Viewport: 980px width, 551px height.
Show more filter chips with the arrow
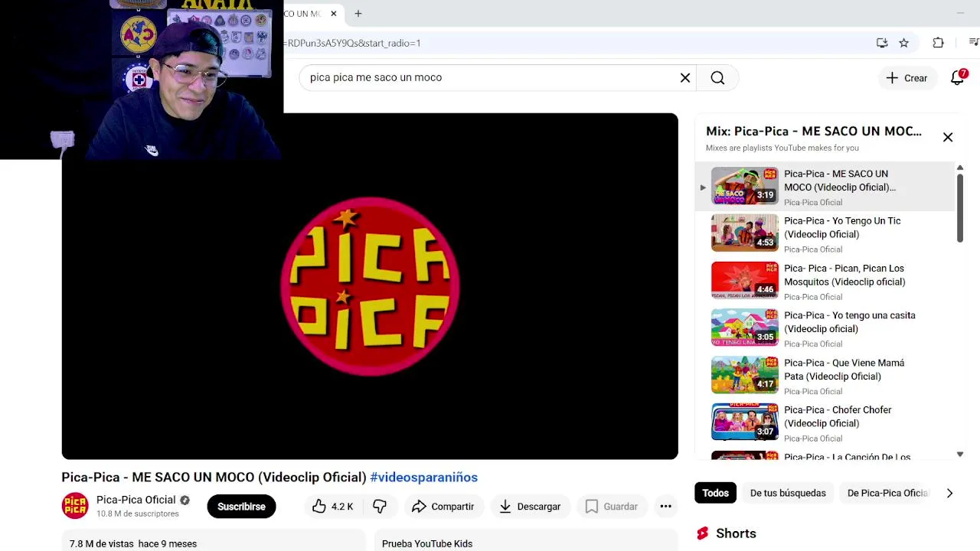coord(949,493)
